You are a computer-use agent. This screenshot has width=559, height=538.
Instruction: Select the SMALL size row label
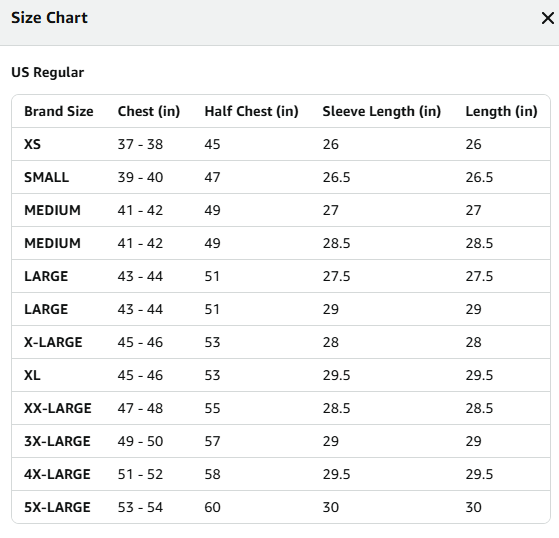46,177
